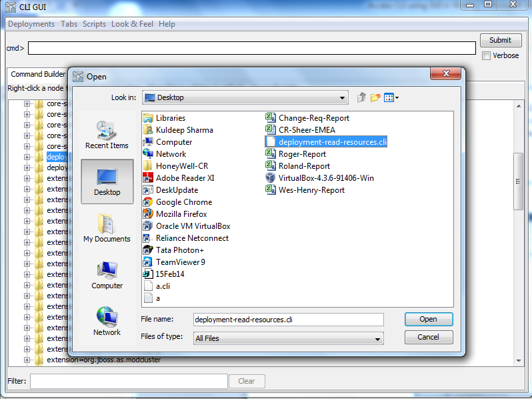The height and width of the screenshot is (399, 532).
Task: Open the Scripts menu
Action: tap(94, 24)
